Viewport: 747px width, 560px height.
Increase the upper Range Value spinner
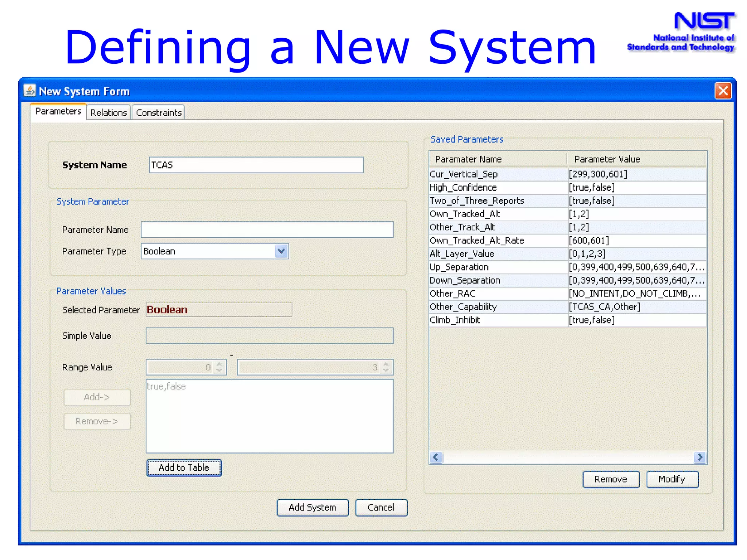tap(386, 364)
